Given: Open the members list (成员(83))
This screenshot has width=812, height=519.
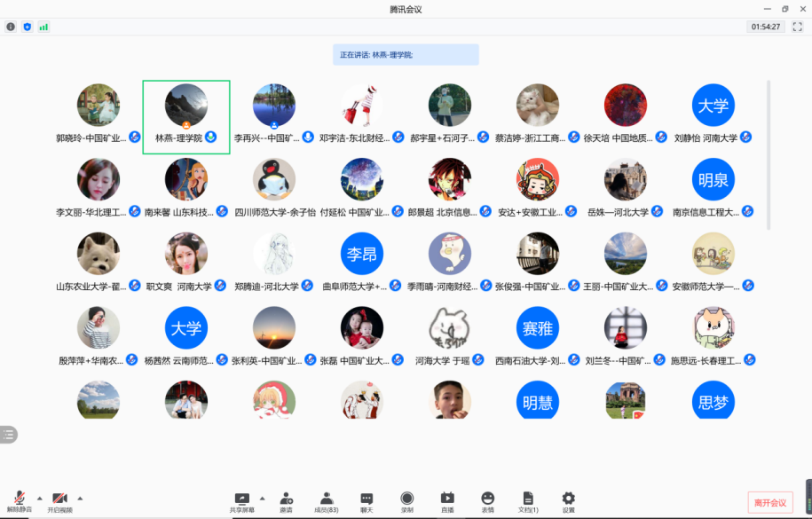Looking at the screenshot, I should 327,502.
